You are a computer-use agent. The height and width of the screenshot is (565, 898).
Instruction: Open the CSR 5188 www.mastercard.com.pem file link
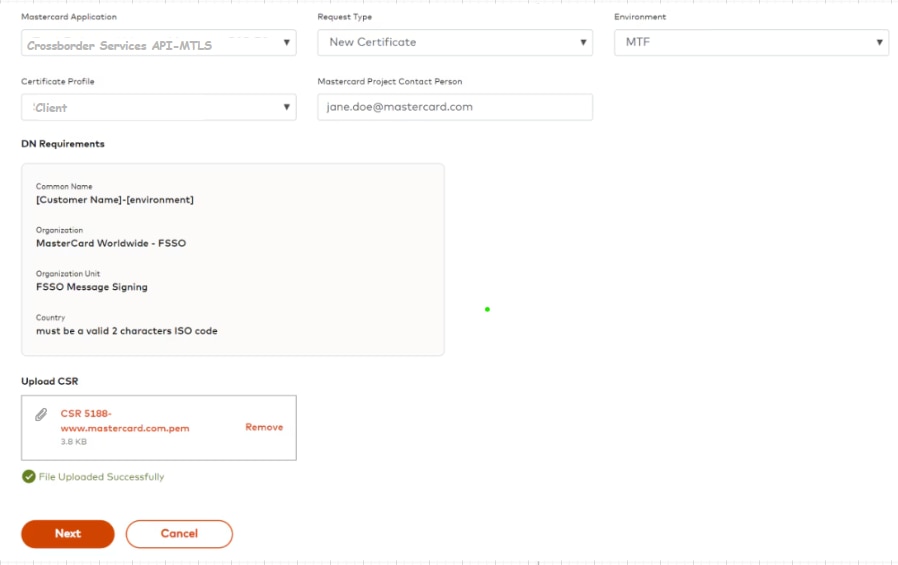[x=124, y=421]
